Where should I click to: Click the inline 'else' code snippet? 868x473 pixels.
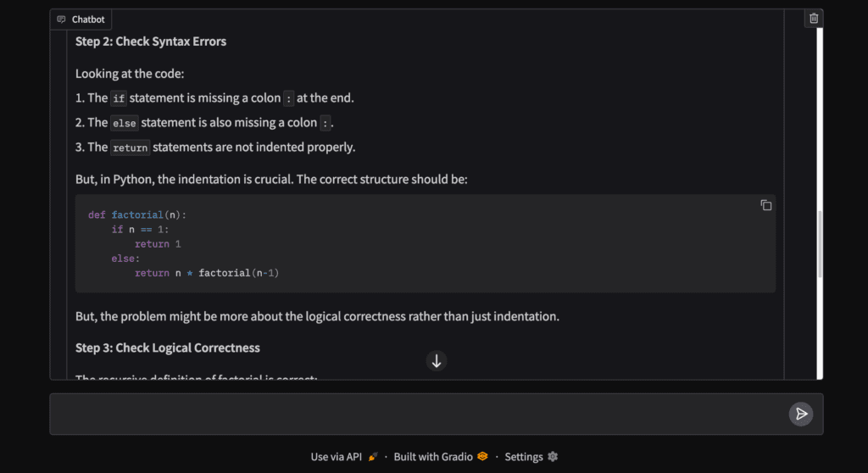124,123
